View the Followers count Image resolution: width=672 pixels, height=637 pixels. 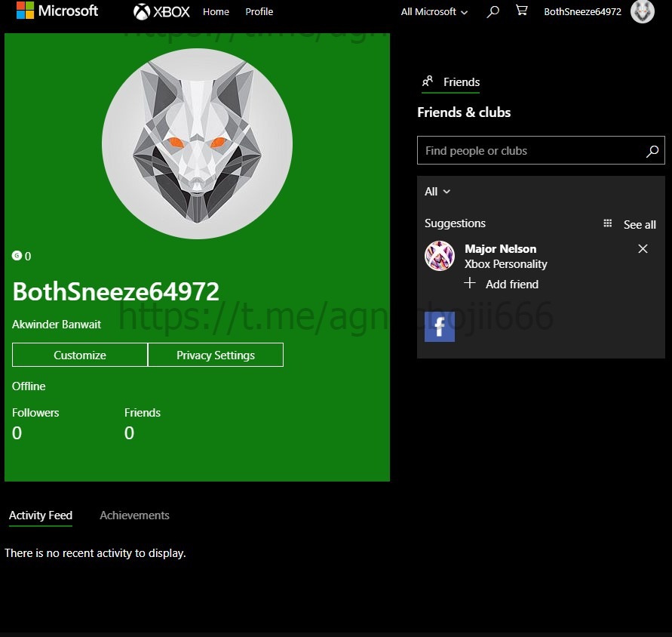17,432
